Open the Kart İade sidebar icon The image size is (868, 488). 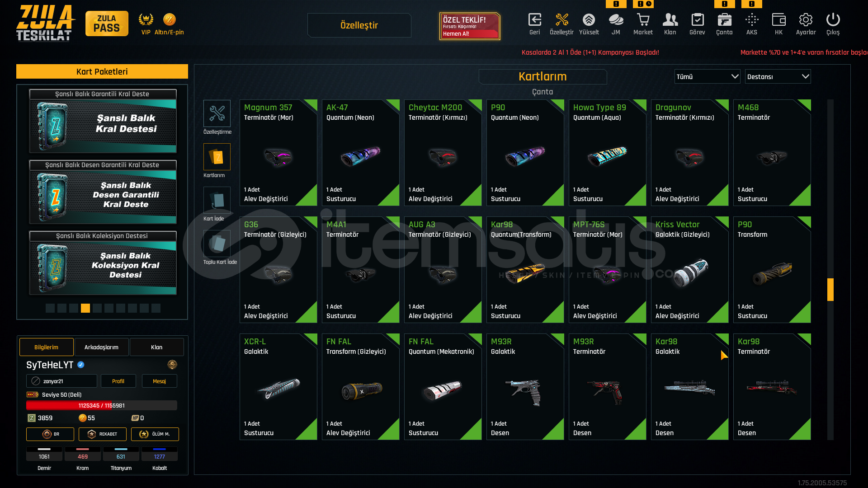click(217, 200)
